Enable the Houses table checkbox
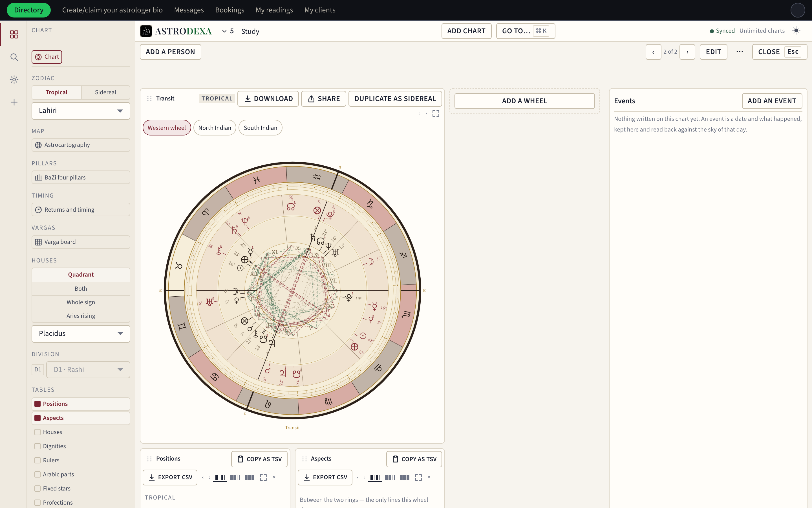This screenshot has width=812, height=508. [x=37, y=432]
